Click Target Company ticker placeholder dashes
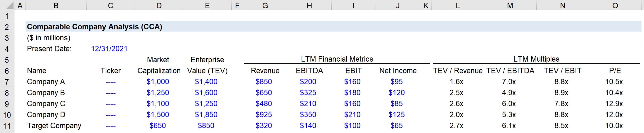Screen dimensions: 644x133 click(x=111, y=126)
